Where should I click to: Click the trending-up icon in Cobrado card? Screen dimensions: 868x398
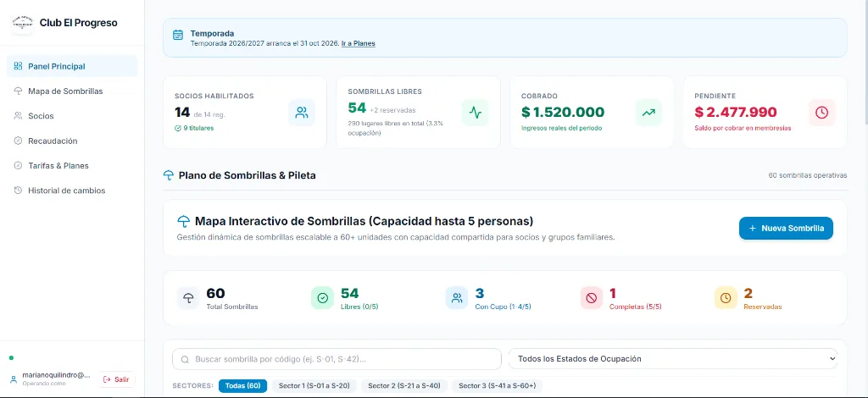click(x=648, y=113)
